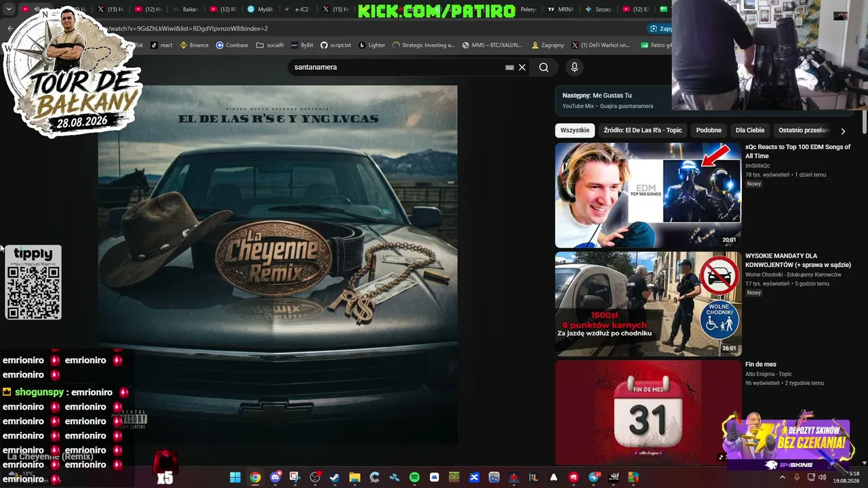
Task: Switch to the e-IC2 browser tab
Action: 298,9
